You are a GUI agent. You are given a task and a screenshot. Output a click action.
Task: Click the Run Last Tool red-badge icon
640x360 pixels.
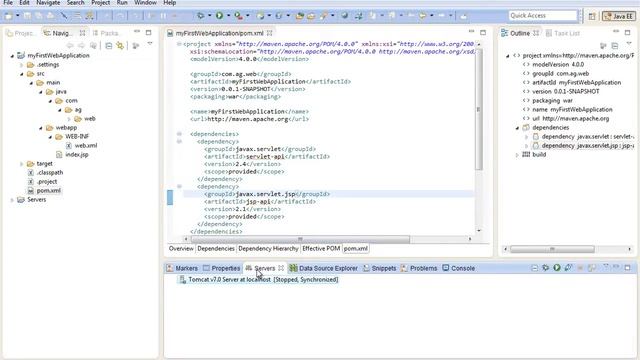pos(238,16)
